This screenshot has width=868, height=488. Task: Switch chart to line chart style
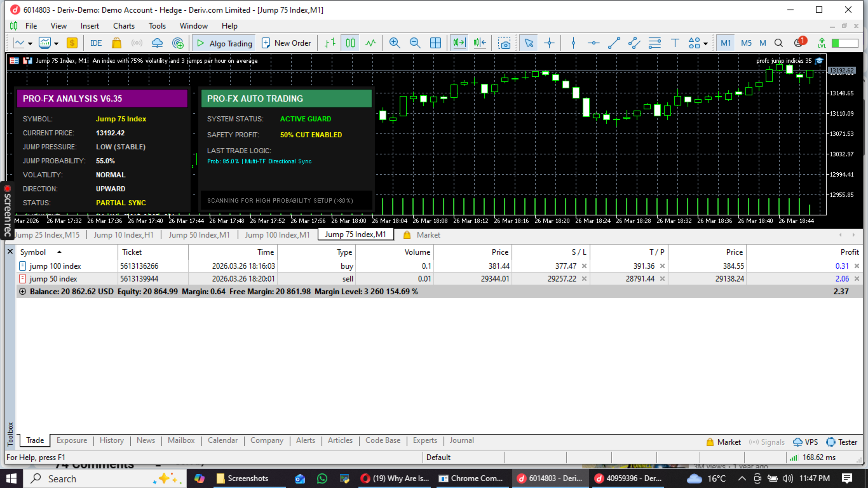[x=370, y=43]
